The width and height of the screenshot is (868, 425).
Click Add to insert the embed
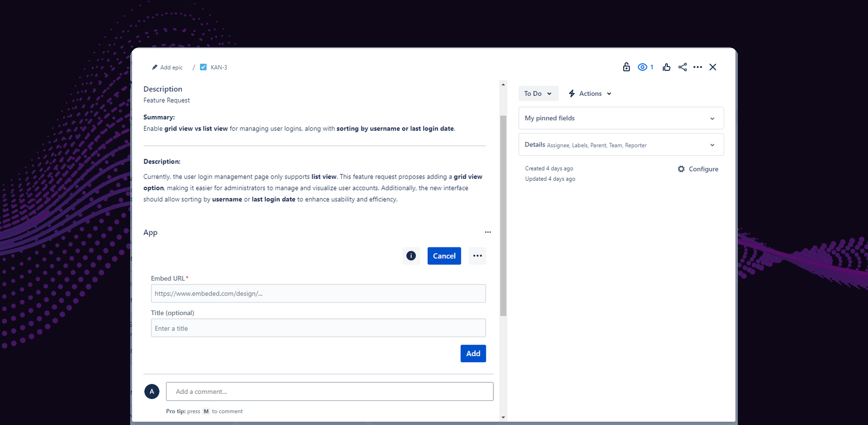coord(473,353)
